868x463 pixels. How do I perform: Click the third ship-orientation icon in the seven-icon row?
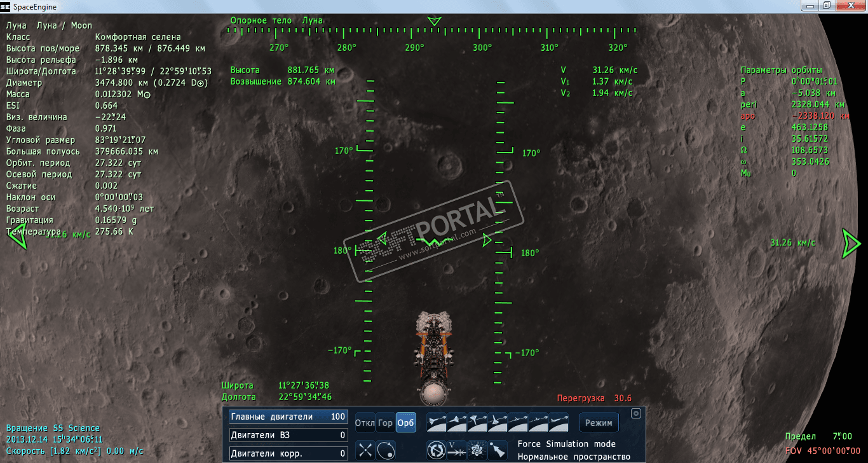[477, 422]
